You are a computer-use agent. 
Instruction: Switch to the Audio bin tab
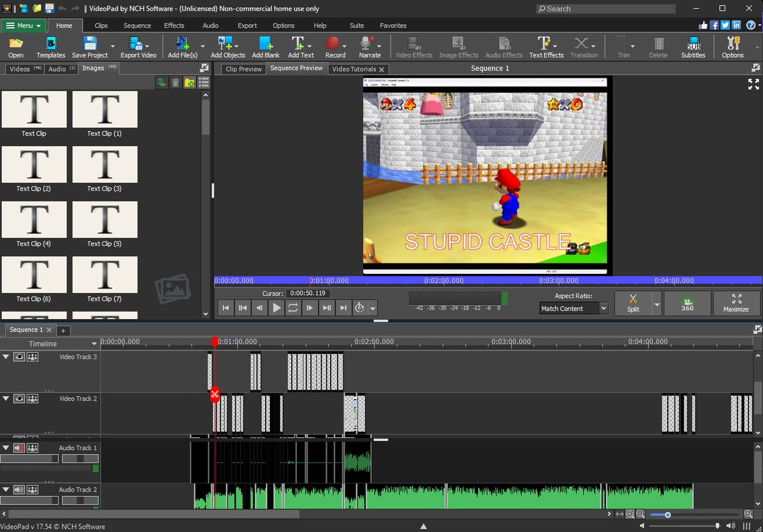point(62,69)
